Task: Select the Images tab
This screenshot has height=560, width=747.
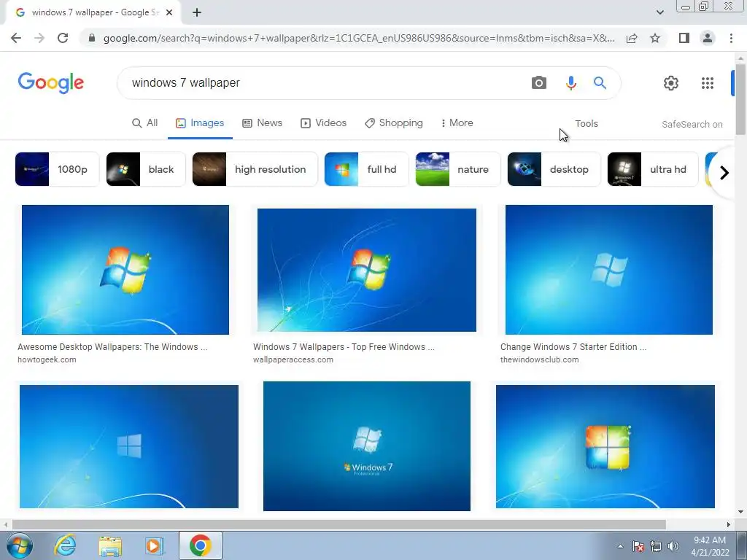Action: tap(200, 122)
